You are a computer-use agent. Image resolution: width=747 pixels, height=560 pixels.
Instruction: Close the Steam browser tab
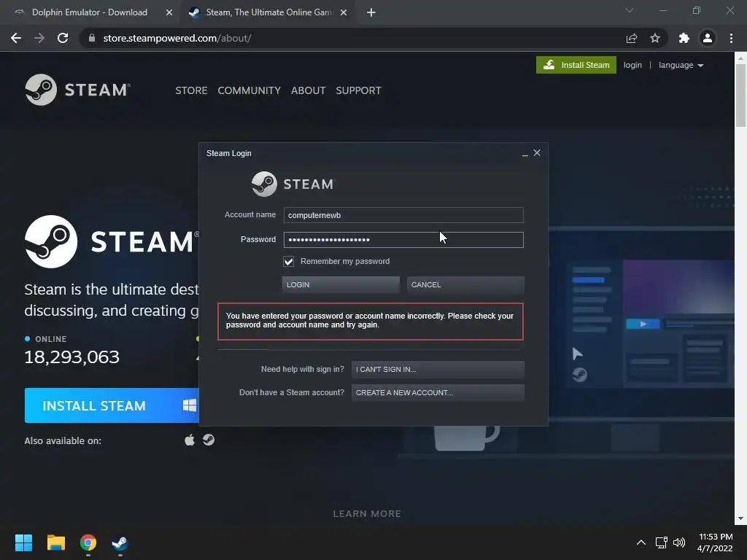tap(344, 12)
